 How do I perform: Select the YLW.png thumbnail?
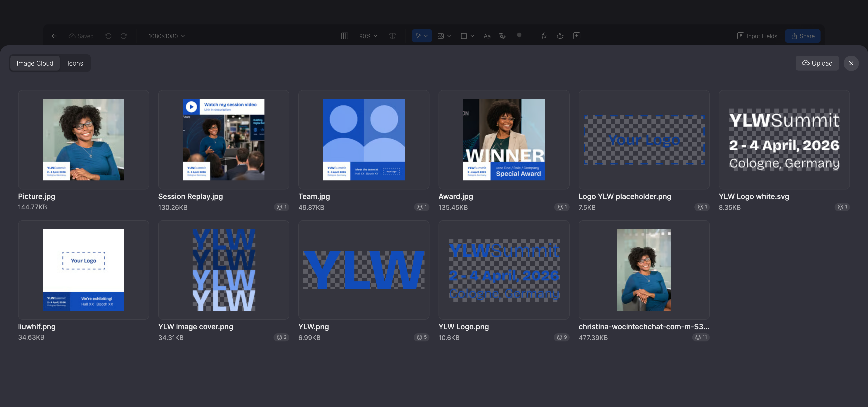click(364, 270)
